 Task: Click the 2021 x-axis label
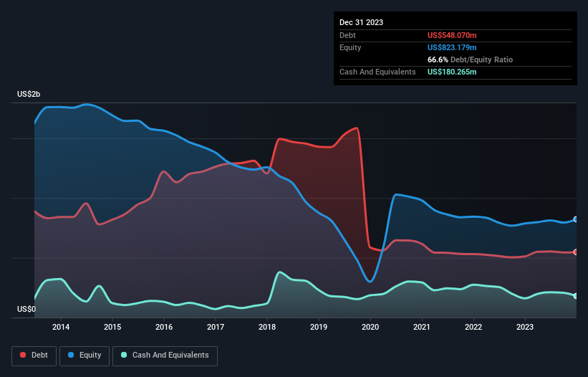422,327
